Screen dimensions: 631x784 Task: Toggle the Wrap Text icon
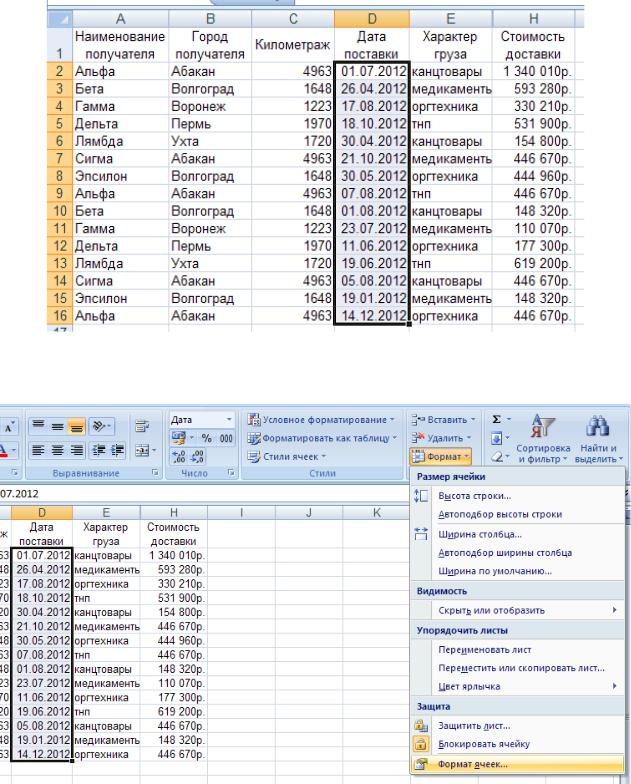coord(142,426)
